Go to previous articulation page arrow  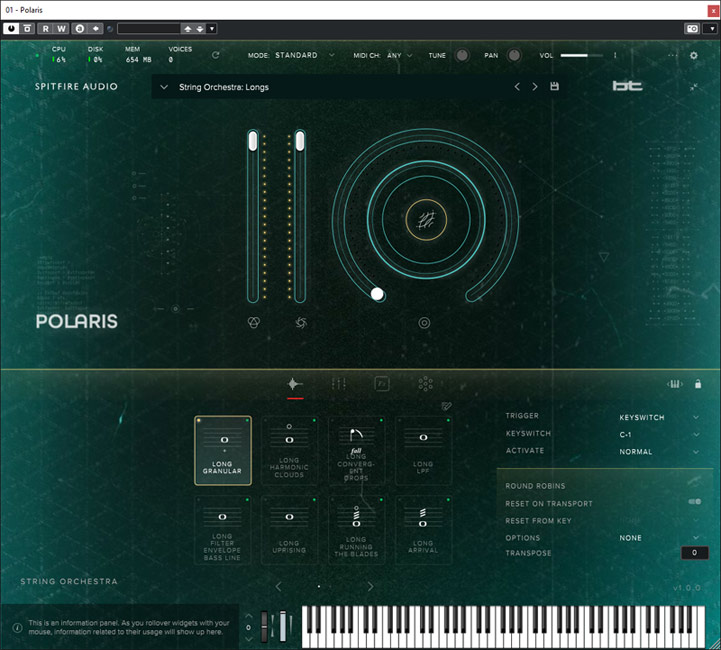coord(278,586)
